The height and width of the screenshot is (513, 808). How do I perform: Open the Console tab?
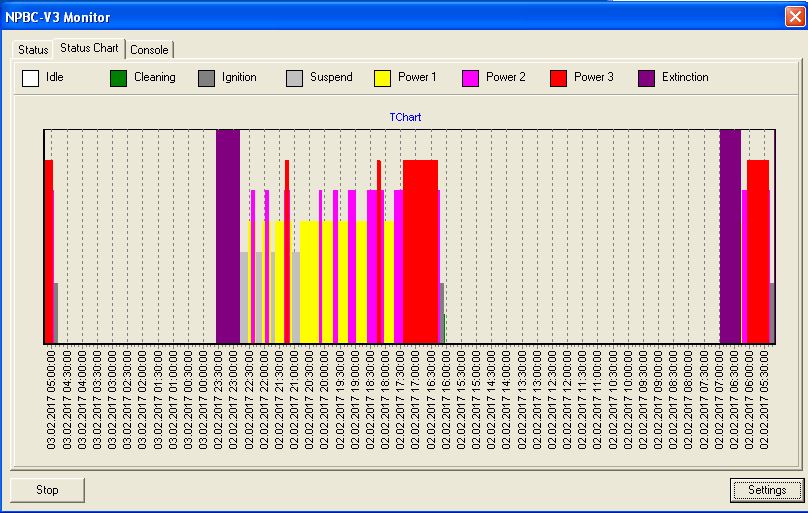point(149,50)
